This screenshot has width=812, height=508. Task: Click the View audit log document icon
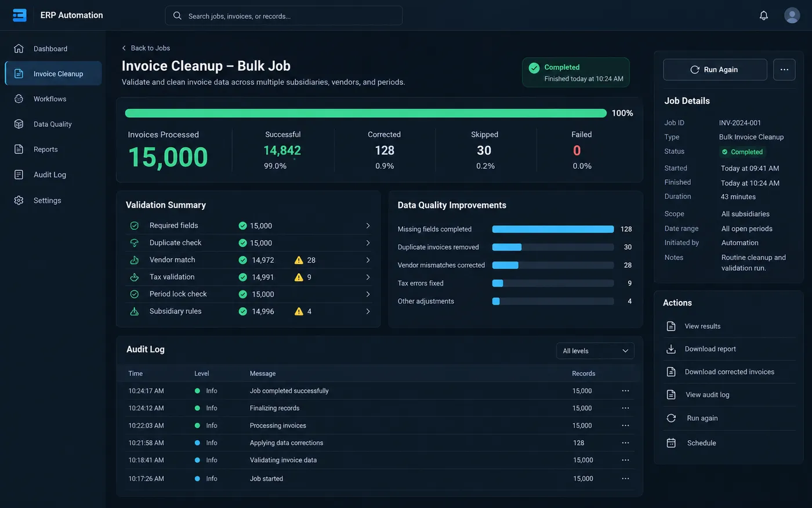click(x=671, y=395)
